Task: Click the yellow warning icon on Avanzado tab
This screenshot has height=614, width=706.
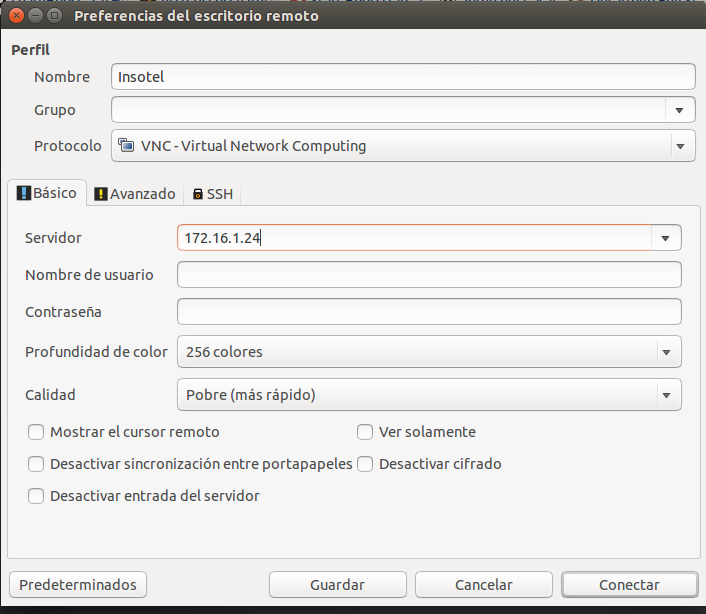Action: pyautogui.click(x=101, y=194)
